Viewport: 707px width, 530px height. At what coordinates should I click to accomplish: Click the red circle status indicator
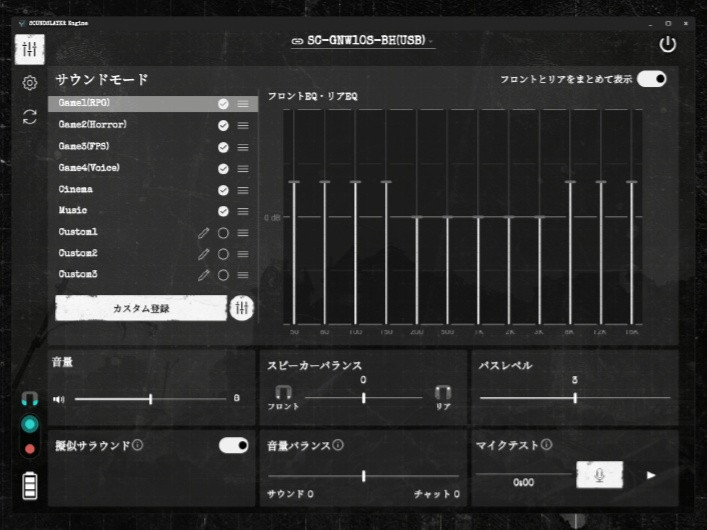click(30, 449)
